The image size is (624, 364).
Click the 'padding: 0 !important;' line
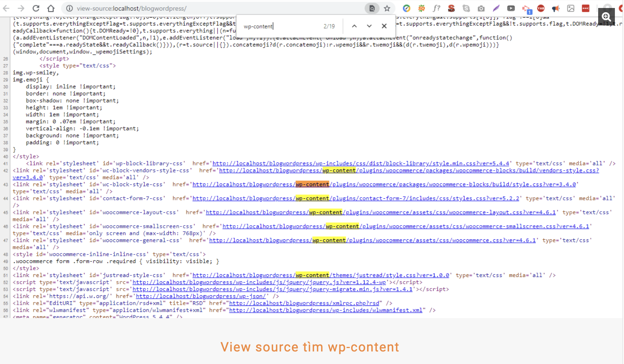62,142
